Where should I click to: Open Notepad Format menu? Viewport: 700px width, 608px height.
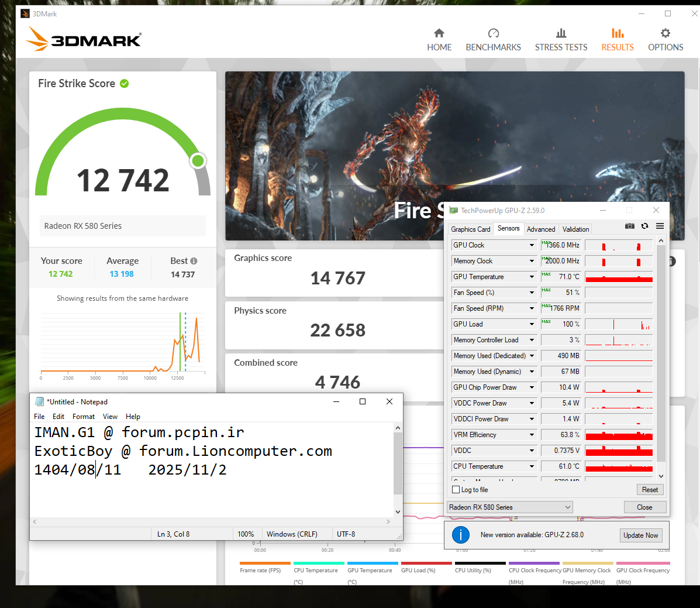coord(83,417)
